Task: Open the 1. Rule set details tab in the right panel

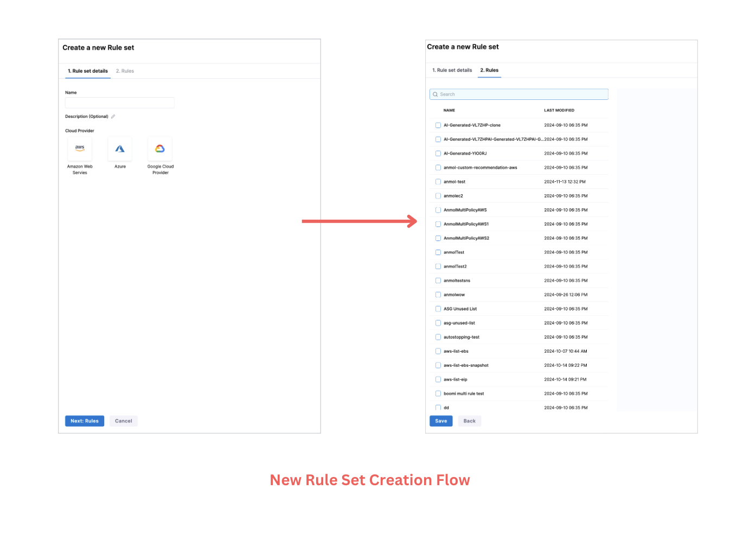Action: coord(452,70)
